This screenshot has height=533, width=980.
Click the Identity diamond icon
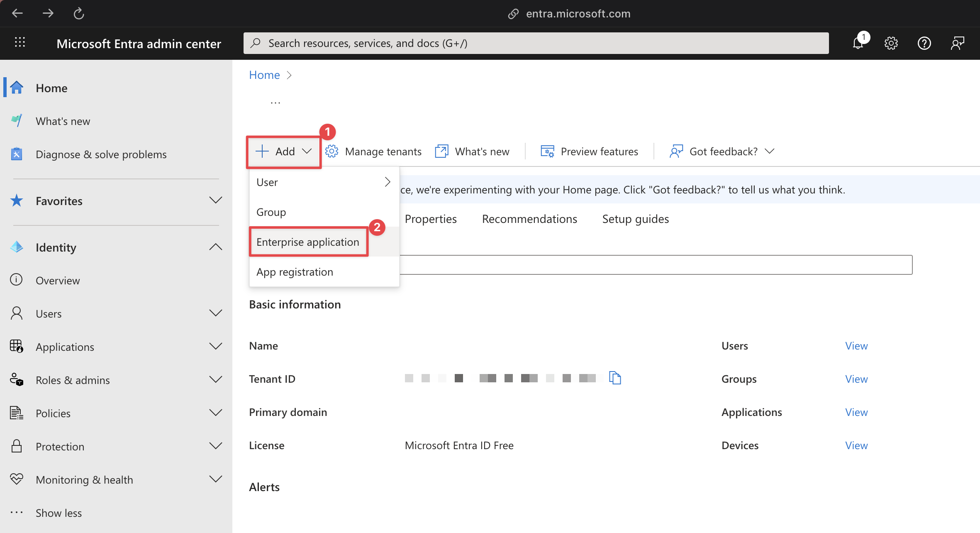pyautogui.click(x=17, y=247)
